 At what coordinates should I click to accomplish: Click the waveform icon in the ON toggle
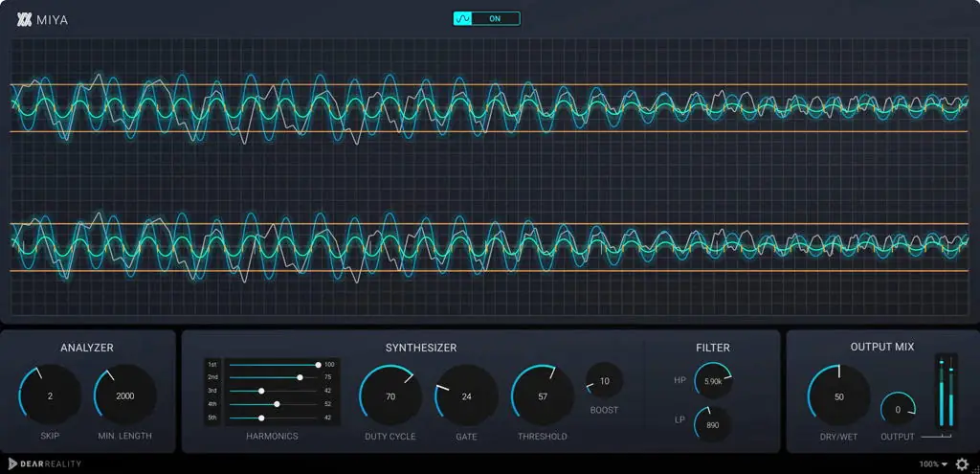464,18
